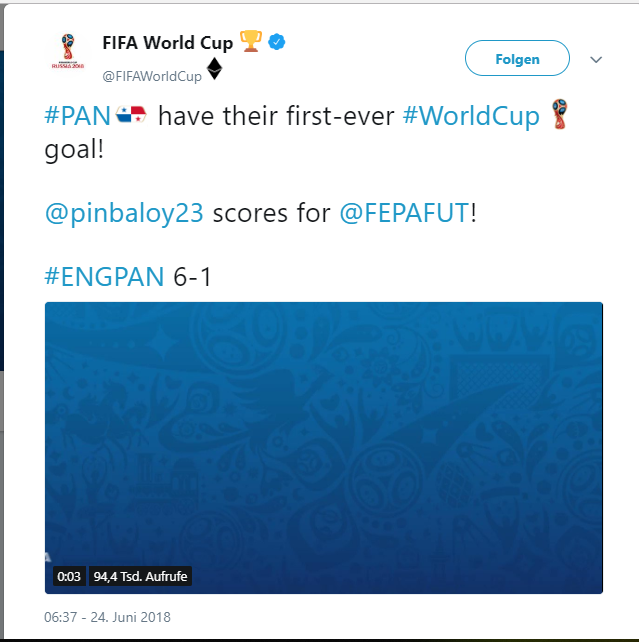Click the 'goal!' tweet text
The width and height of the screenshot is (639, 642).
[x=74, y=150]
